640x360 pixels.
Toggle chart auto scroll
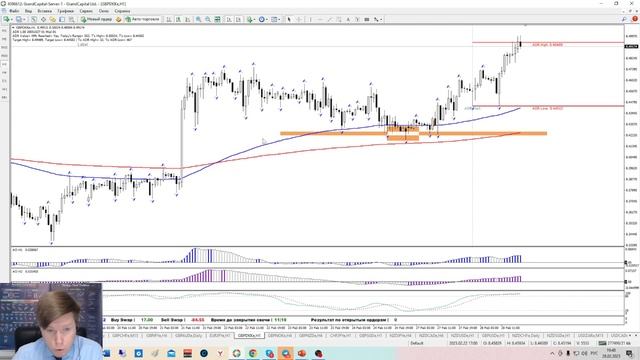229,19
